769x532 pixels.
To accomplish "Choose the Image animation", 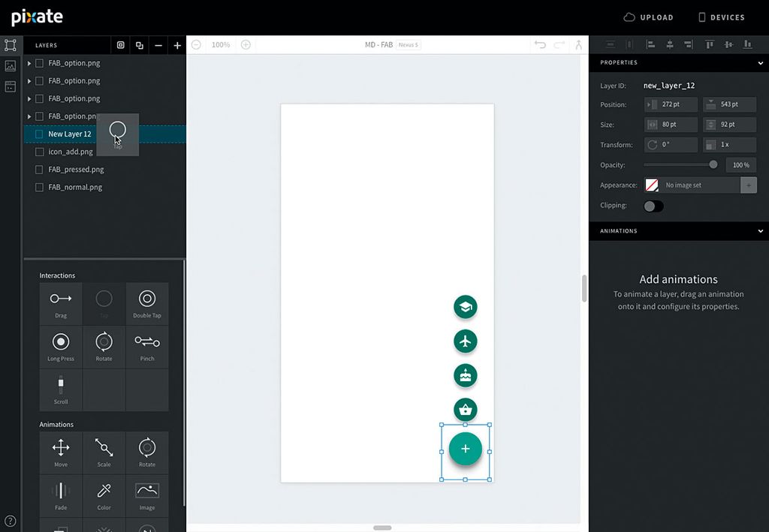I will [147, 495].
